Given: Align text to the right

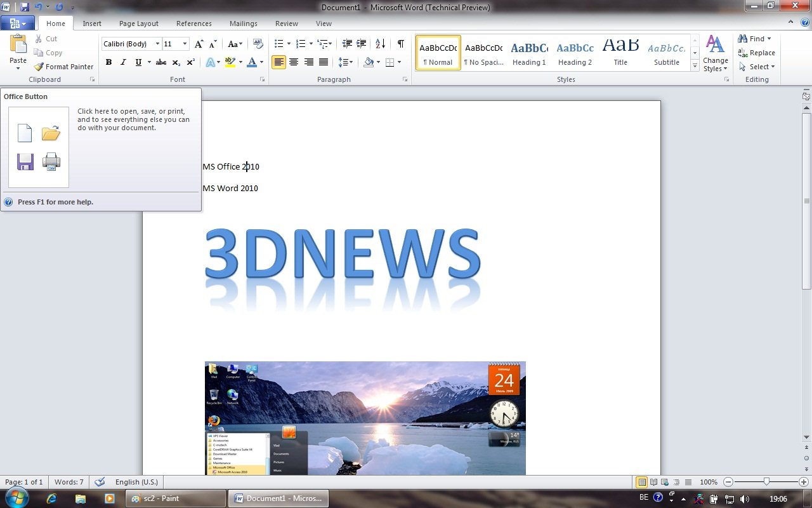Looking at the screenshot, I should (x=309, y=62).
